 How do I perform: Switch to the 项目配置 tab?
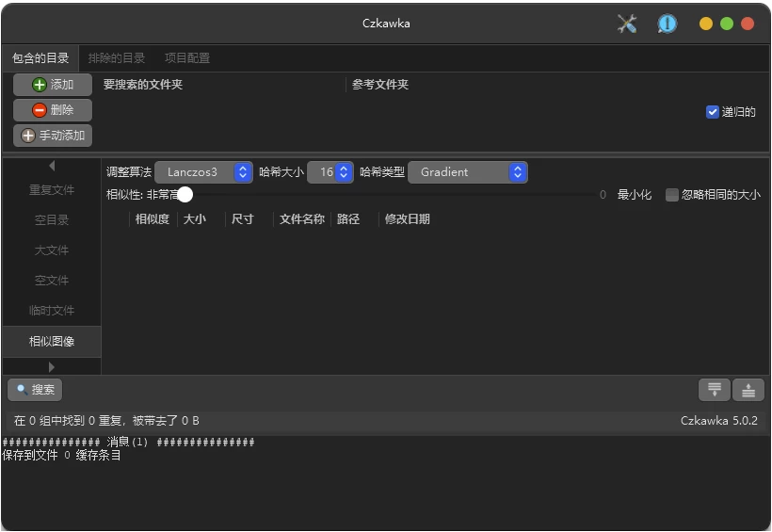[187, 57]
